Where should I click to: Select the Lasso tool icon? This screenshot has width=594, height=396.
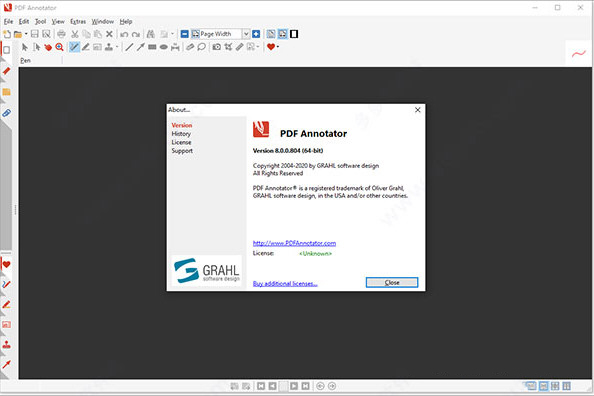click(x=202, y=47)
